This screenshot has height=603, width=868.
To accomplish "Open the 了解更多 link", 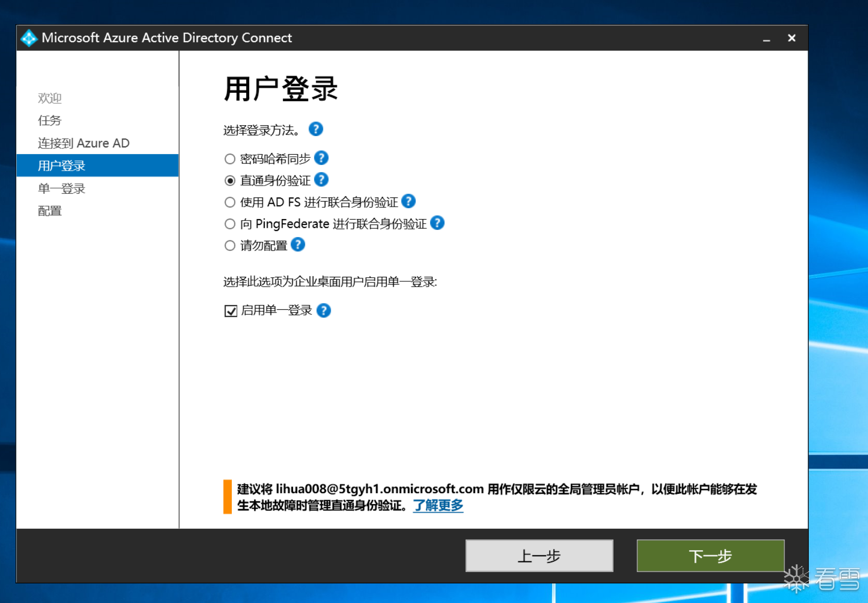I will 438,505.
